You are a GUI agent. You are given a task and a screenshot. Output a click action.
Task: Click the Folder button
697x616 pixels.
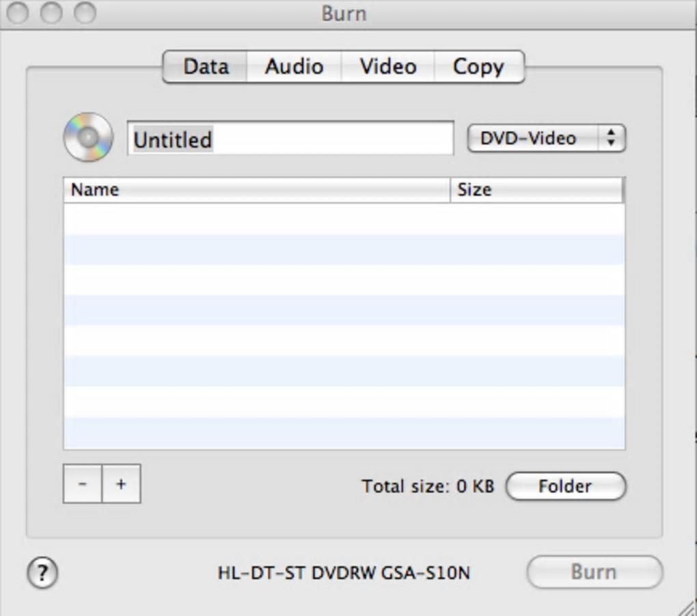click(x=565, y=486)
